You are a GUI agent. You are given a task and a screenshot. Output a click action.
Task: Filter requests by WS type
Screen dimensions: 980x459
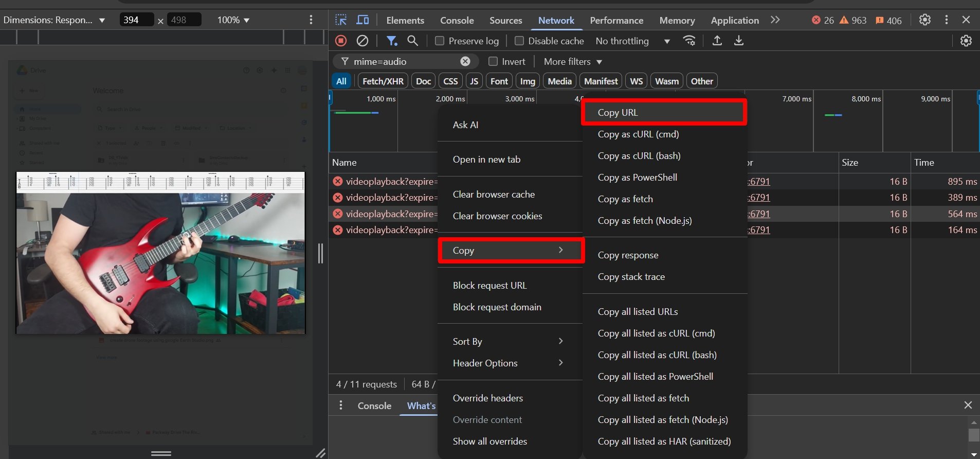(637, 81)
